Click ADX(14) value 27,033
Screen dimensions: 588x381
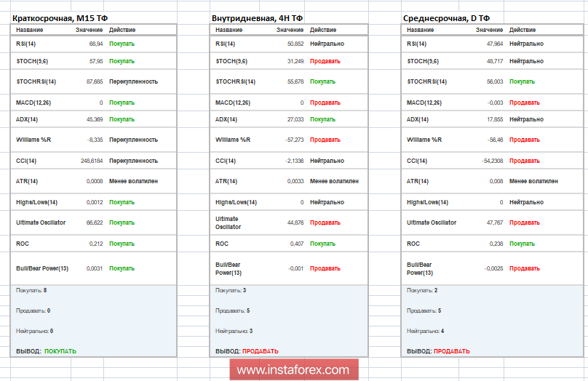coord(295,119)
